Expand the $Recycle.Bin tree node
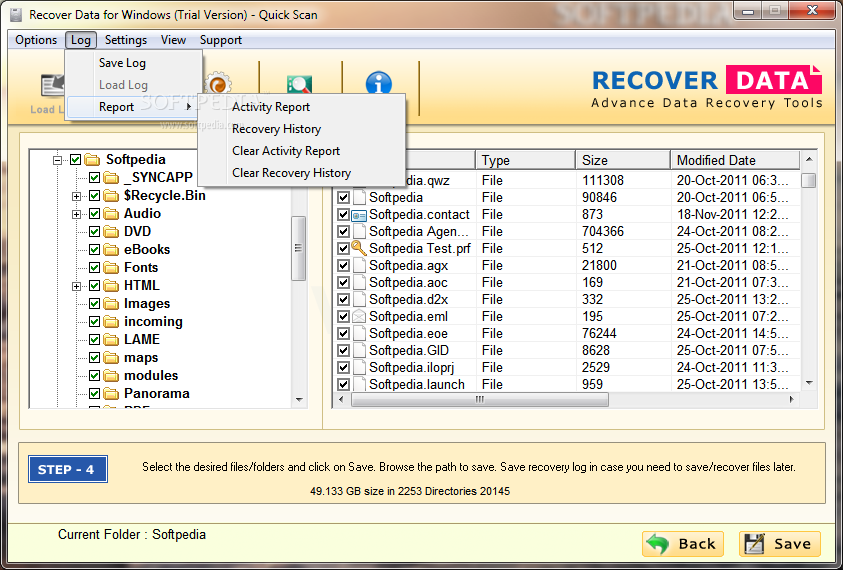 76,196
